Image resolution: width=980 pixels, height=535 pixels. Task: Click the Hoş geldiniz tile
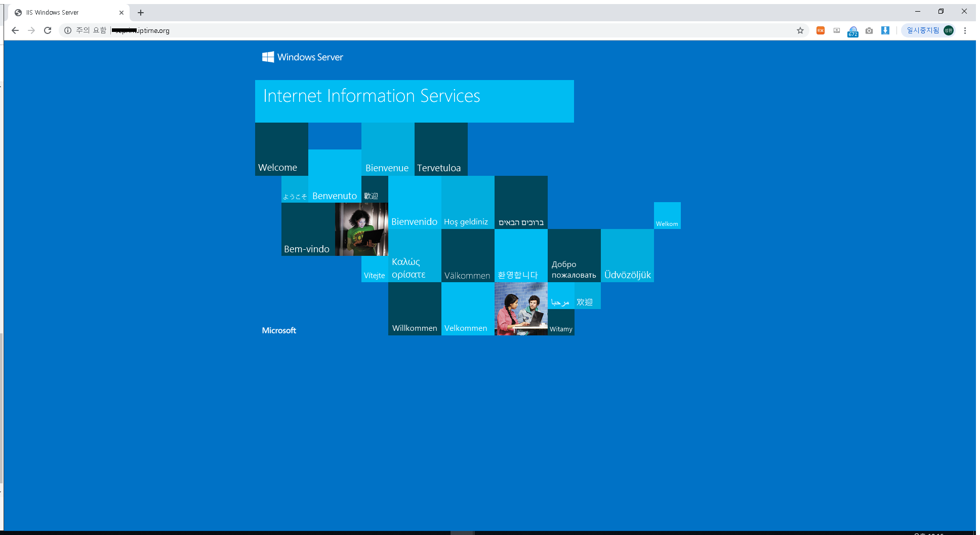(468, 202)
